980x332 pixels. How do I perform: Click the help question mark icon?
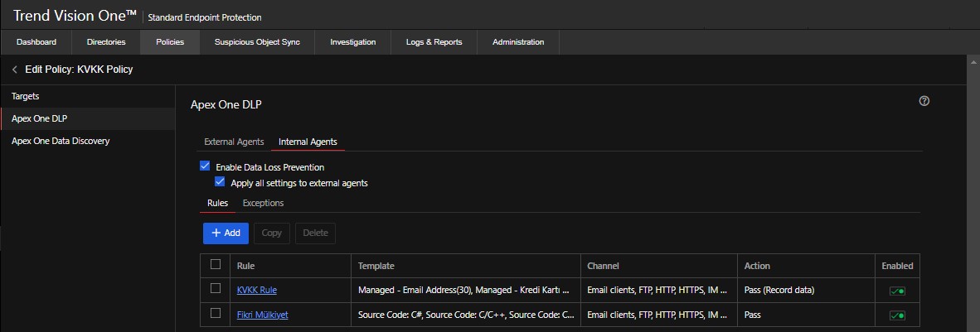[924, 101]
